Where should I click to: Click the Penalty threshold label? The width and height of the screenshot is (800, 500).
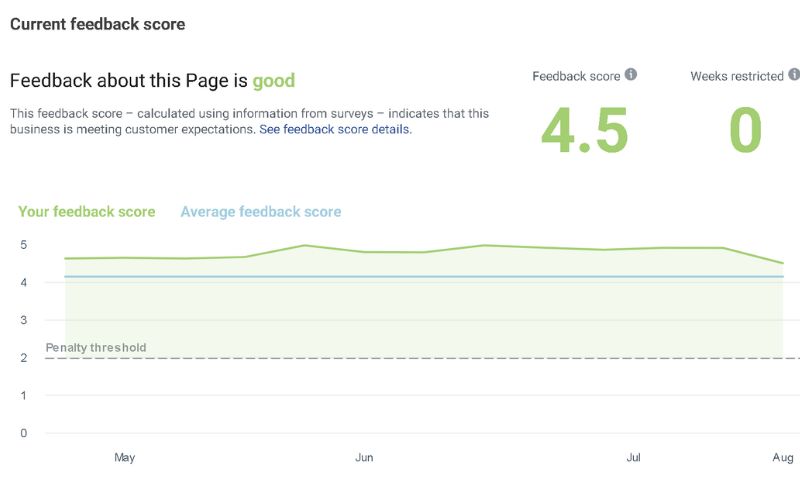(x=96, y=347)
